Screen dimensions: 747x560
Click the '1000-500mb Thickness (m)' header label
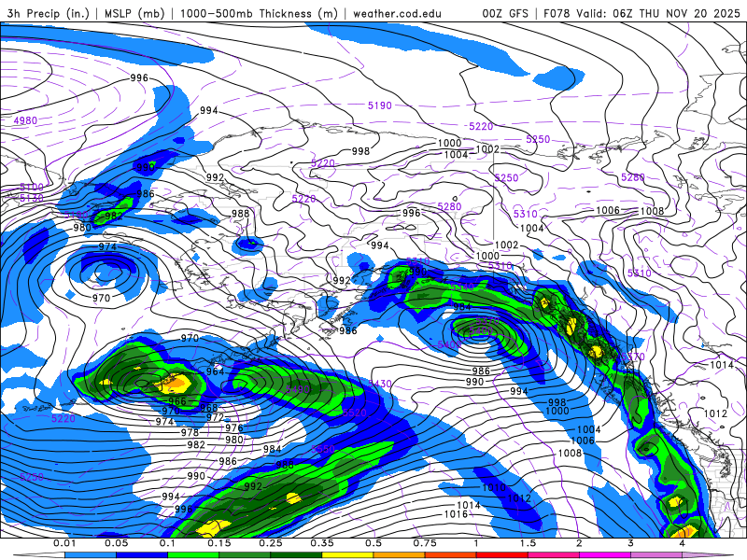click(261, 13)
